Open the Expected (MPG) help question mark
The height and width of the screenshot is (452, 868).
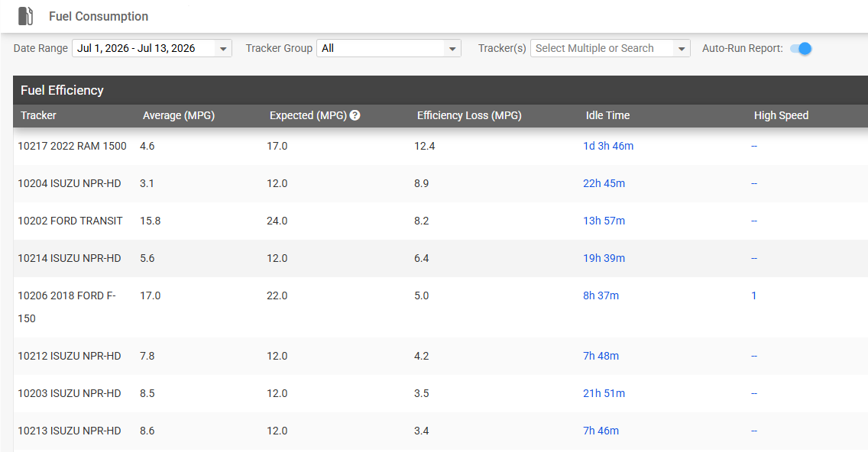coord(355,115)
